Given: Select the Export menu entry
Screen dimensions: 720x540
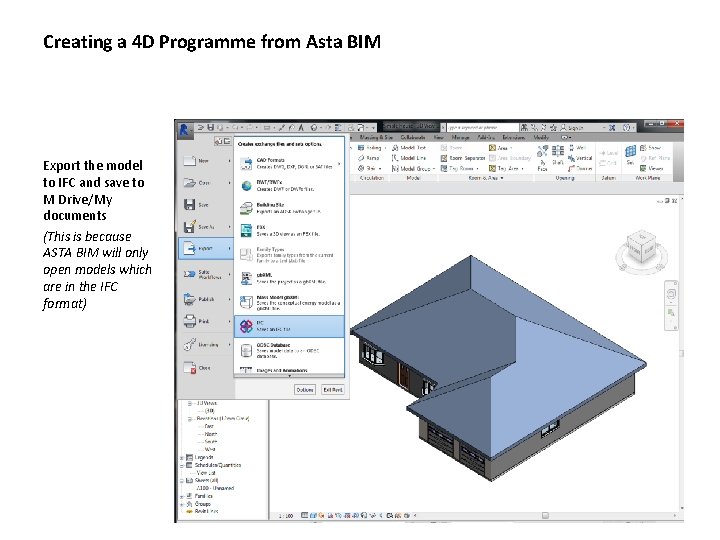Looking at the screenshot, I should coord(206,248).
